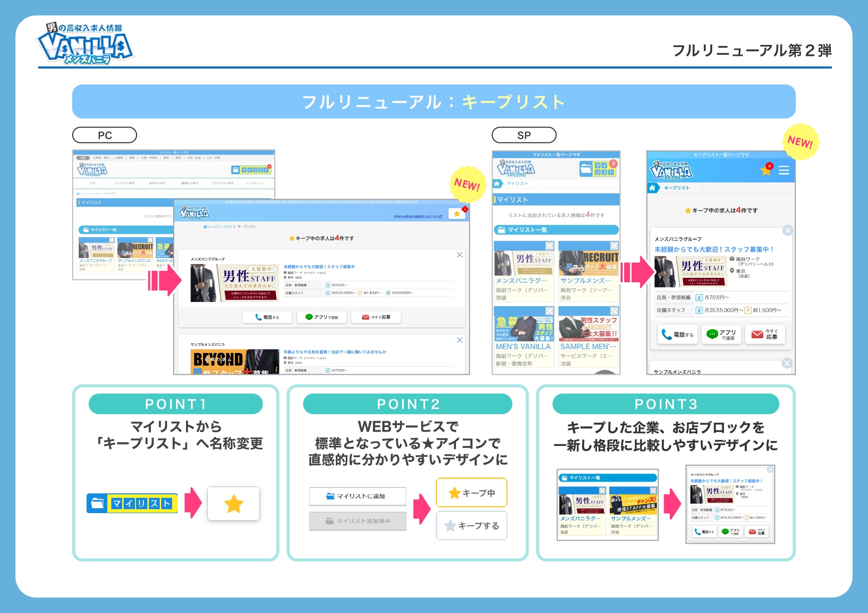Select TOP in old PC navigation bar
Image resolution: width=868 pixels, height=613 pixels.
[x=92, y=183]
